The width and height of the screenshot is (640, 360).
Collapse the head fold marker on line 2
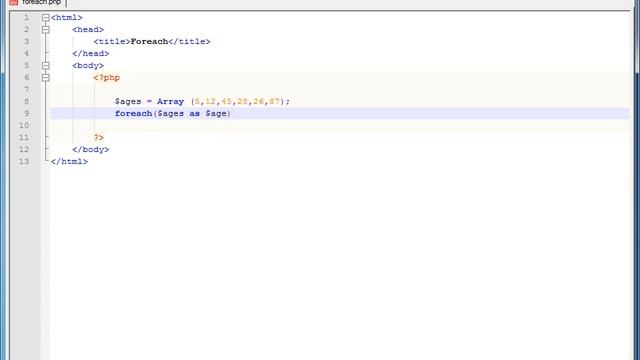[46, 29]
